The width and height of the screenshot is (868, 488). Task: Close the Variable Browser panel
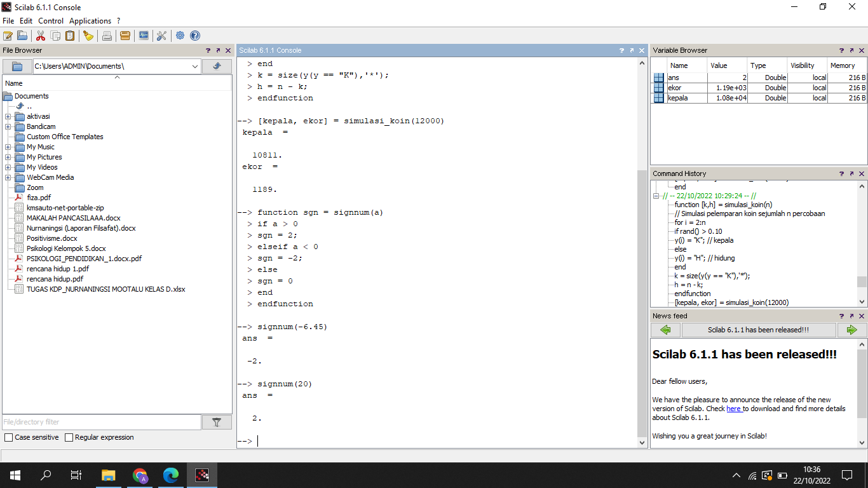point(862,50)
